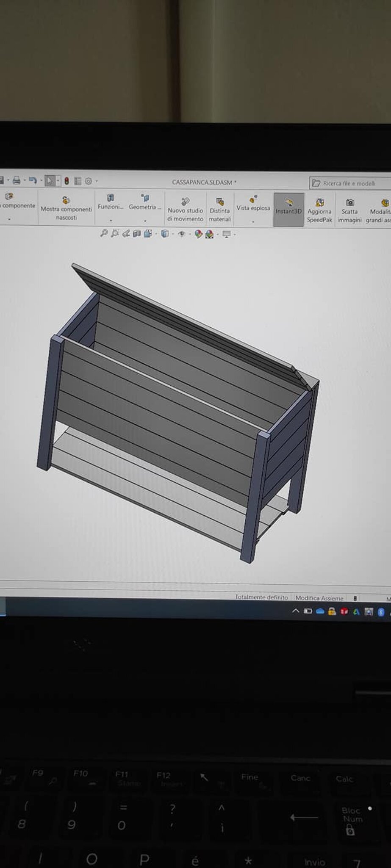Click the padlock tray icon

coord(332,611)
